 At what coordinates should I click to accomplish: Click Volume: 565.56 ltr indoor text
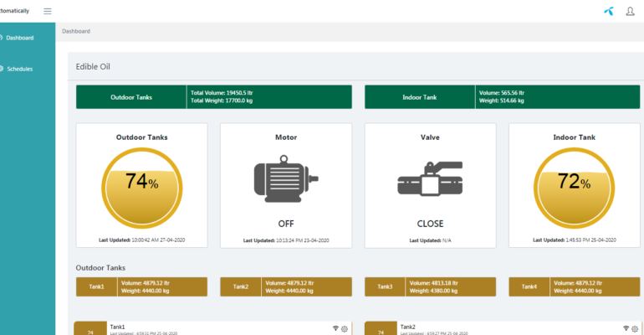tap(502, 93)
